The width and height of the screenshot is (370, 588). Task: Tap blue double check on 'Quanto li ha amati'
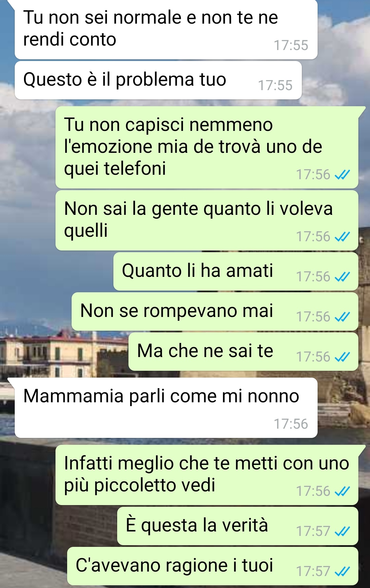coord(342,277)
